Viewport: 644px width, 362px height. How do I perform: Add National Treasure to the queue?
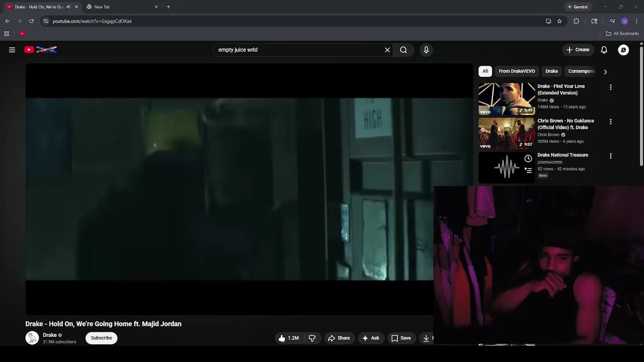(528, 170)
